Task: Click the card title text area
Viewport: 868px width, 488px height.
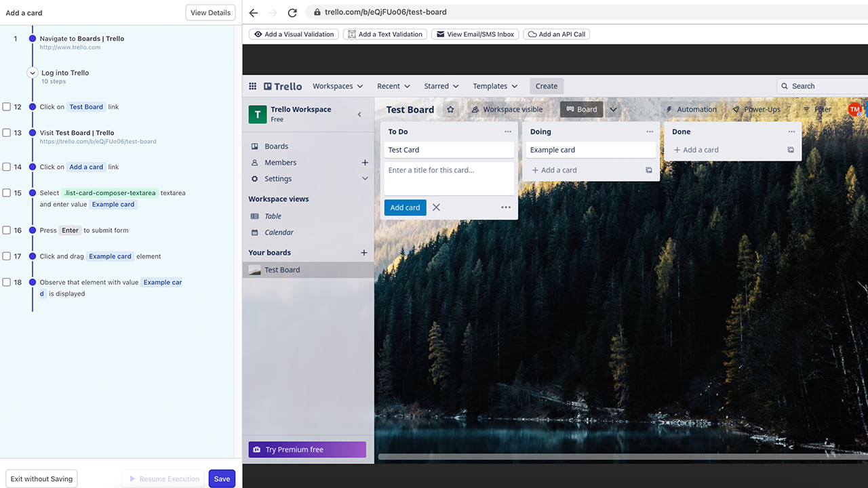Action: click(x=449, y=178)
